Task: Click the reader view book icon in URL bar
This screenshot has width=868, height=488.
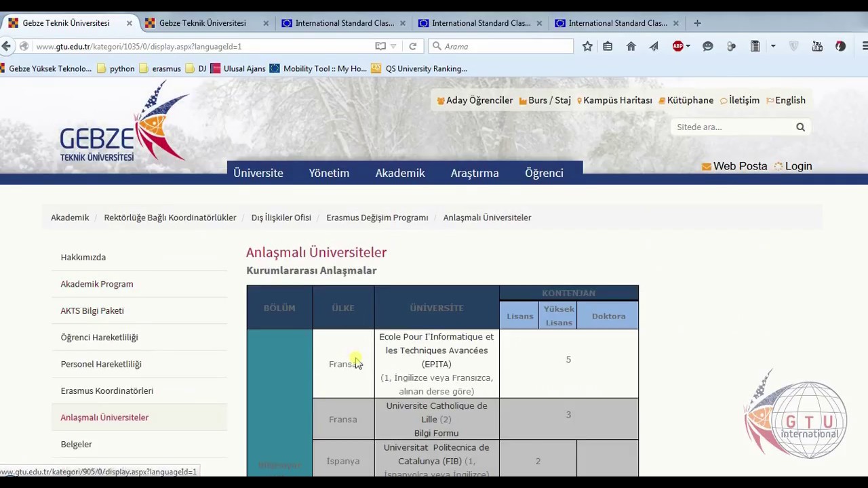Action: [x=380, y=46]
